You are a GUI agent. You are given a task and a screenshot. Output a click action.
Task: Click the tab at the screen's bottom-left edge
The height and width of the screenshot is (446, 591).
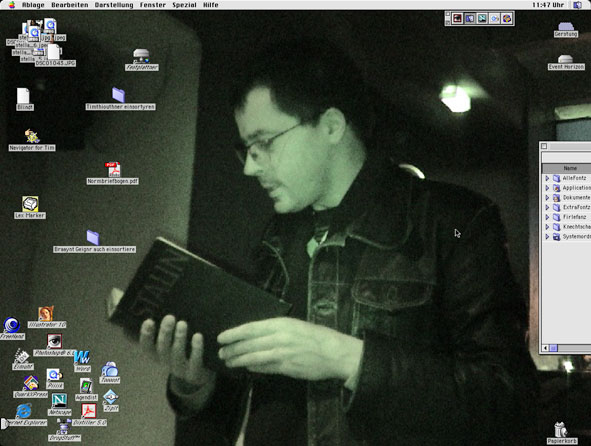[4, 423]
